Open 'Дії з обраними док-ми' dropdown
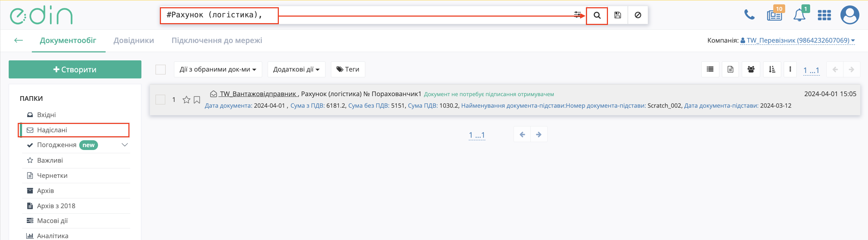 click(218, 69)
